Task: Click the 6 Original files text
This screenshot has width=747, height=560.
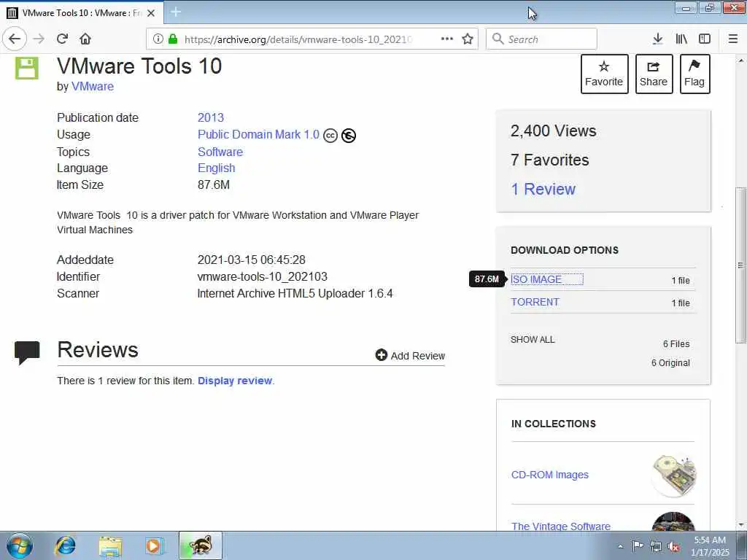Action: tap(671, 363)
